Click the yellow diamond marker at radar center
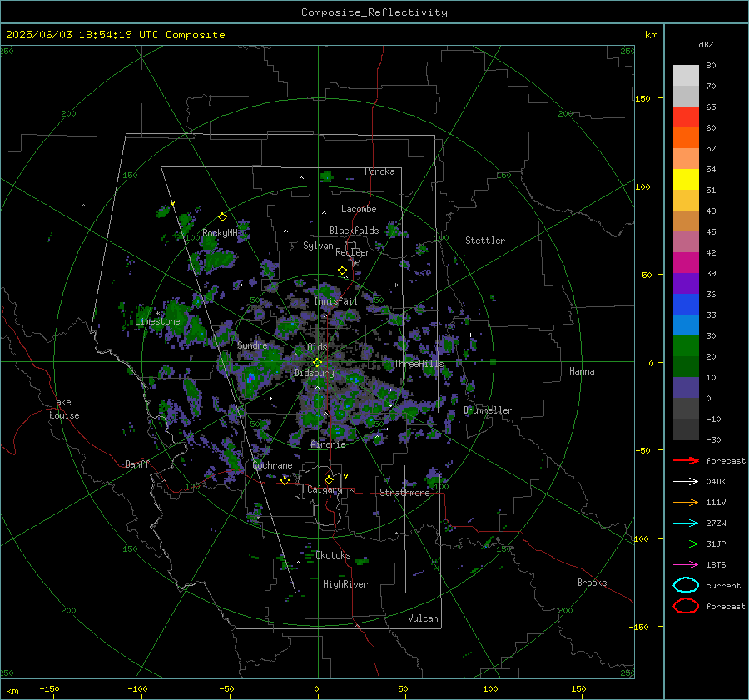Viewport: 749px width, 700px height. [317, 362]
